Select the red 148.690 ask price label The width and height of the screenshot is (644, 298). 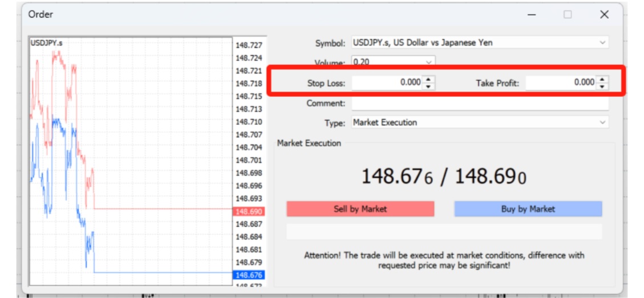click(249, 211)
